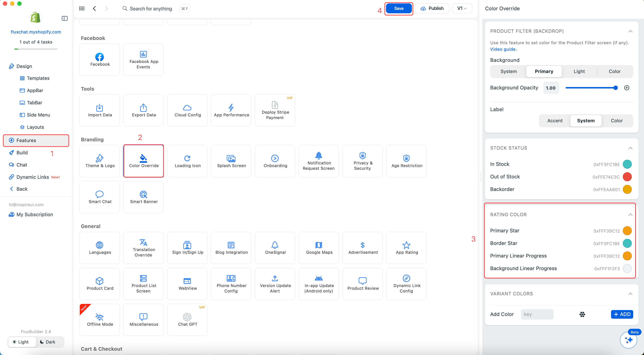
Task: Go to the Build section
Action: 22,153
